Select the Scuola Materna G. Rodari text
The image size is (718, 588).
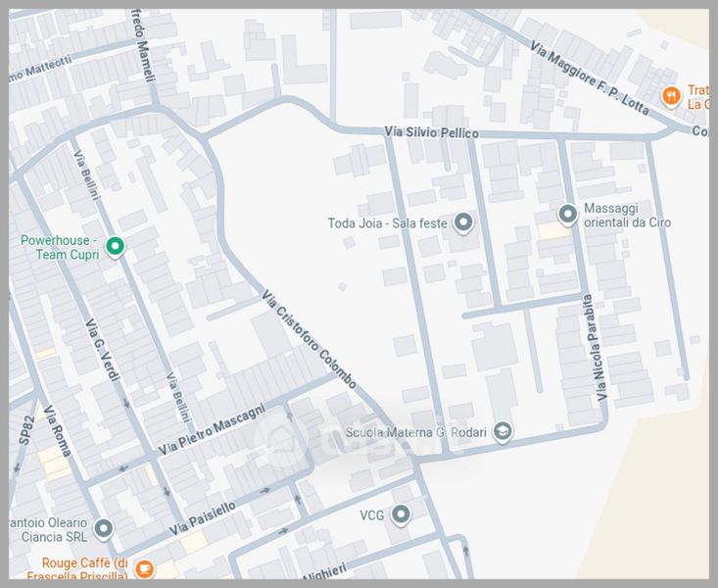(x=416, y=433)
